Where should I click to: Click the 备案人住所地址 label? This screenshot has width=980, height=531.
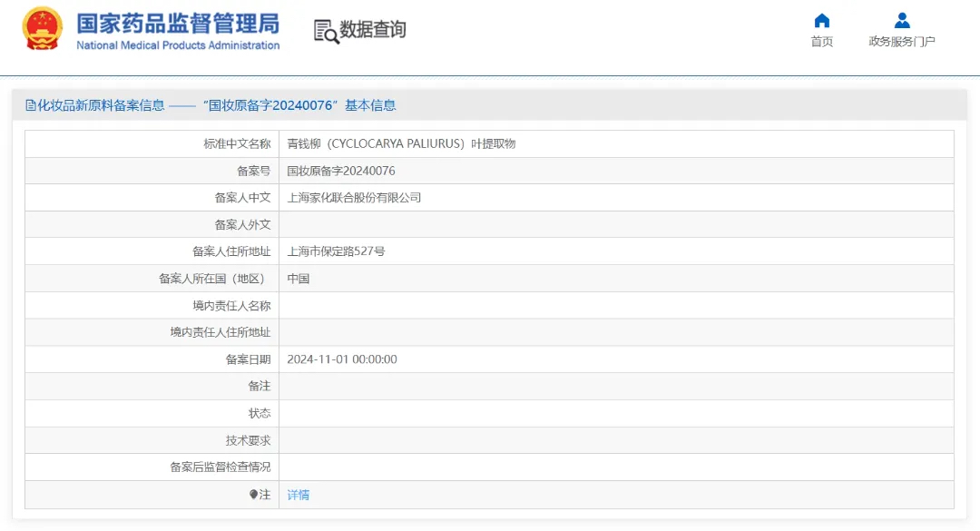[231, 251]
